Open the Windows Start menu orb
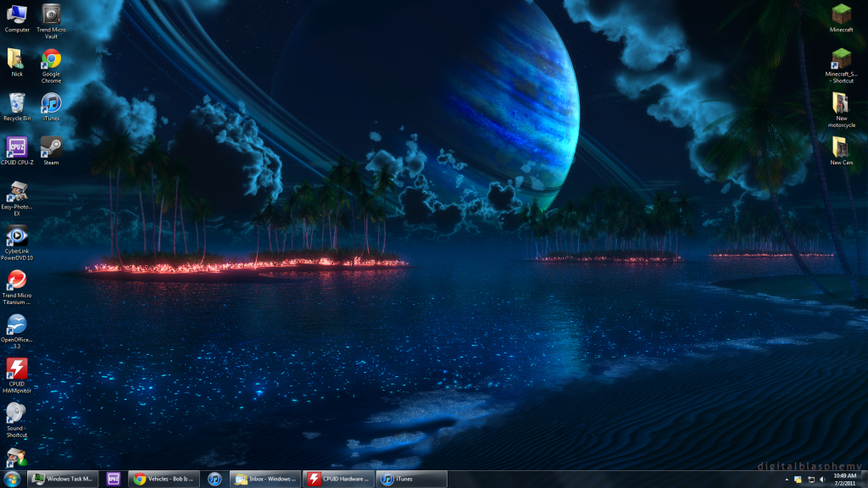This screenshot has width=868, height=488. tap(12, 480)
